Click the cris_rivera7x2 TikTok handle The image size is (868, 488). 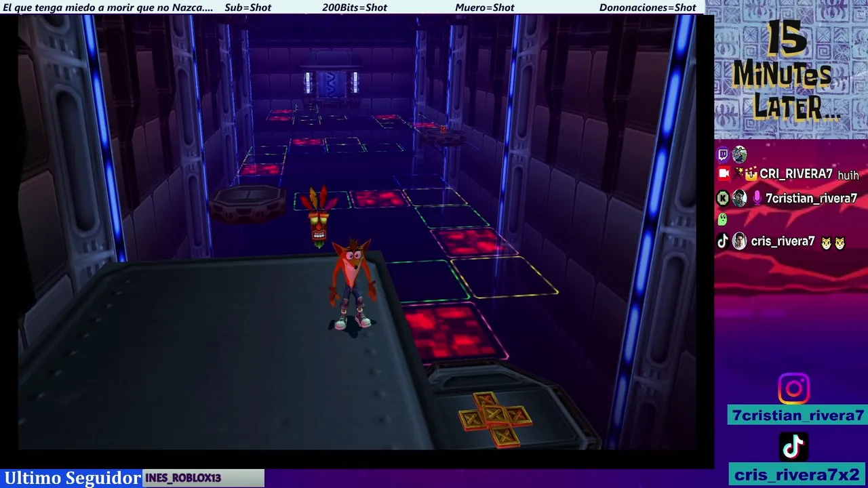click(x=797, y=474)
